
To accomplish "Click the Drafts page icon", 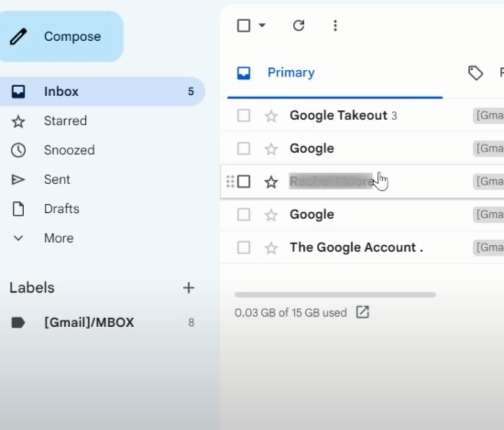I will pyautogui.click(x=18, y=209).
